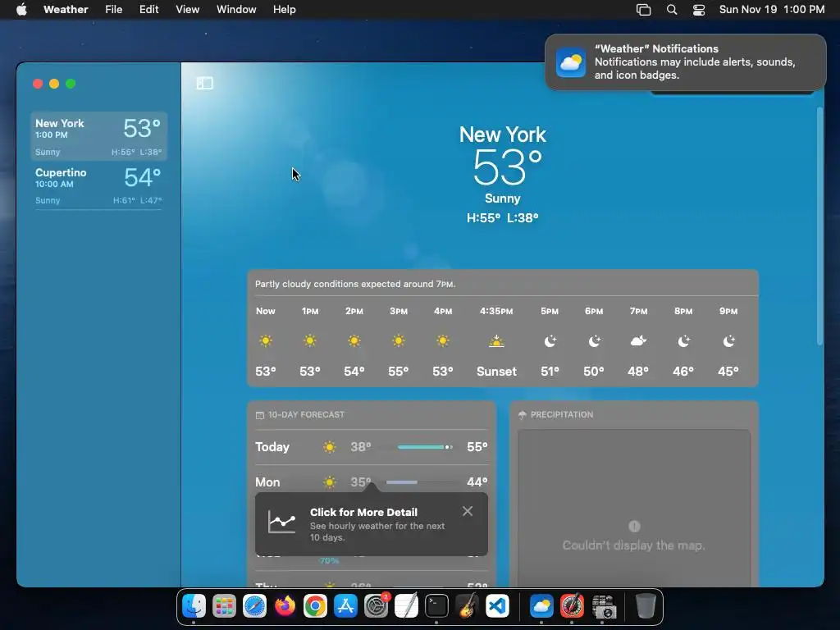Open Launchpad from the Dock
Image resolution: width=840 pixels, height=630 pixels.
point(224,606)
